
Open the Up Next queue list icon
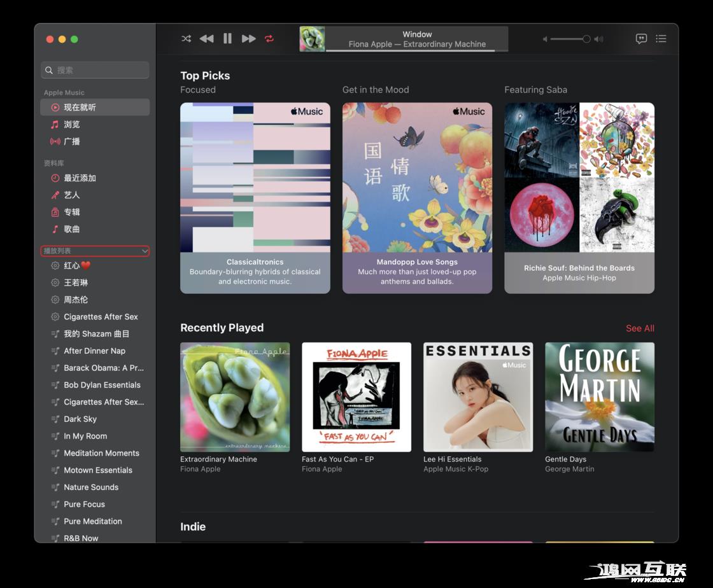coord(661,39)
